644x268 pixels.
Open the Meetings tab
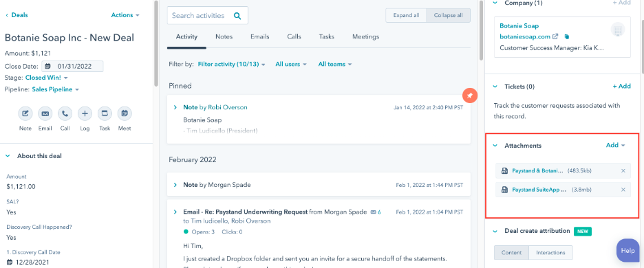pyautogui.click(x=365, y=36)
